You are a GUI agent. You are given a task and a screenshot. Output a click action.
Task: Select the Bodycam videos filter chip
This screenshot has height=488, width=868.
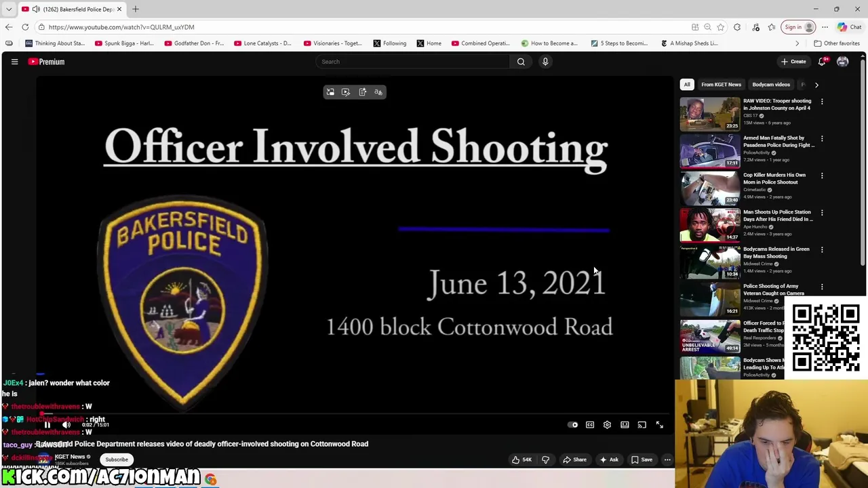point(771,85)
